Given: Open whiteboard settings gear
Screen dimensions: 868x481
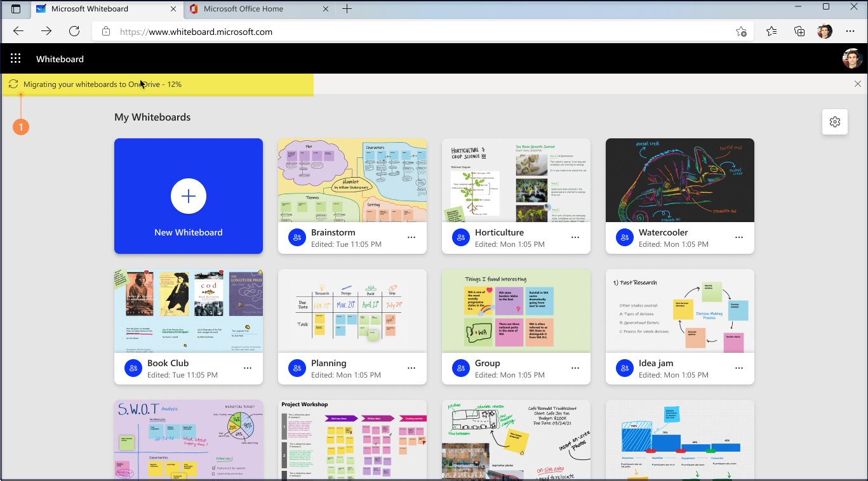Looking at the screenshot, I should pos(834,122).
